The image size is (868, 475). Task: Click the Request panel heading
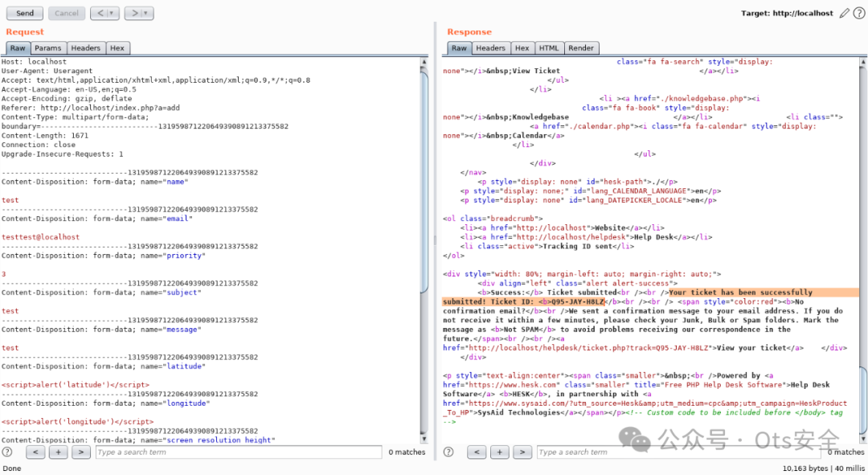click(x=25, y=31)
